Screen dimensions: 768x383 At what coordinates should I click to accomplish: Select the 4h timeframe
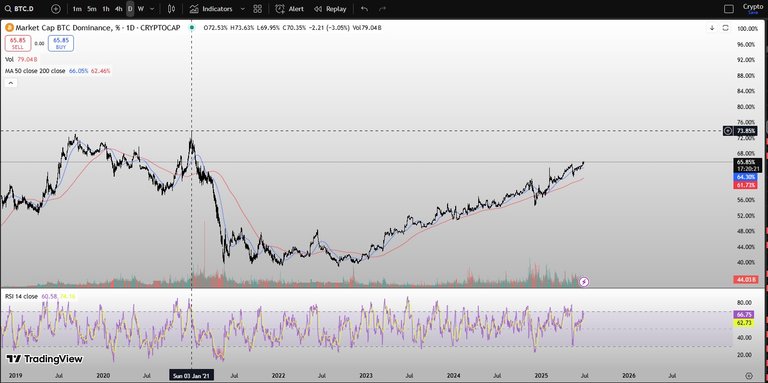coord(119,9)
